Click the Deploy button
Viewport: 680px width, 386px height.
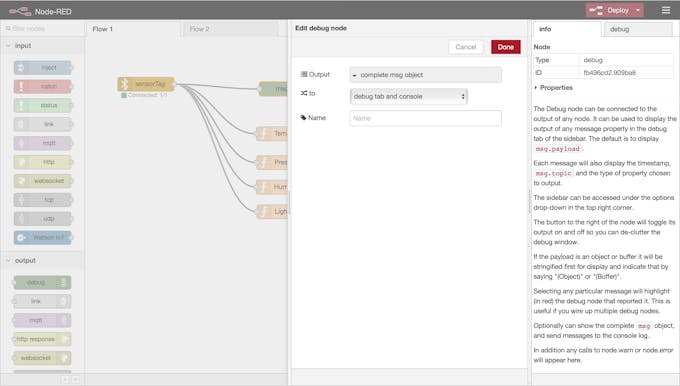click(609, 10)
